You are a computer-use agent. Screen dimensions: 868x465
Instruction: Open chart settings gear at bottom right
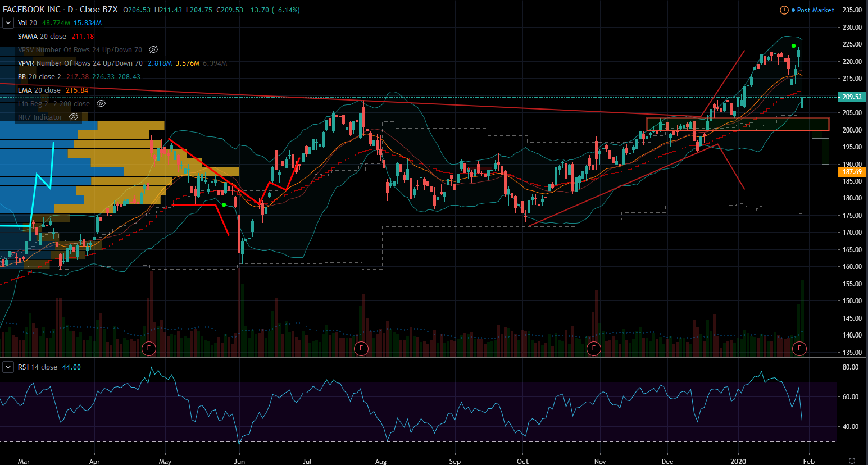point(852,461)
